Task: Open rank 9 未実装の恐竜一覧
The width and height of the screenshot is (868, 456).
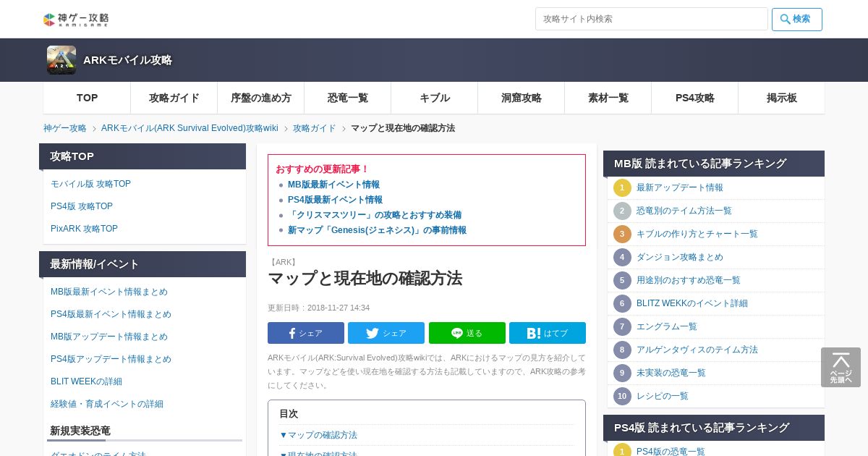Action: pos(671,373)
